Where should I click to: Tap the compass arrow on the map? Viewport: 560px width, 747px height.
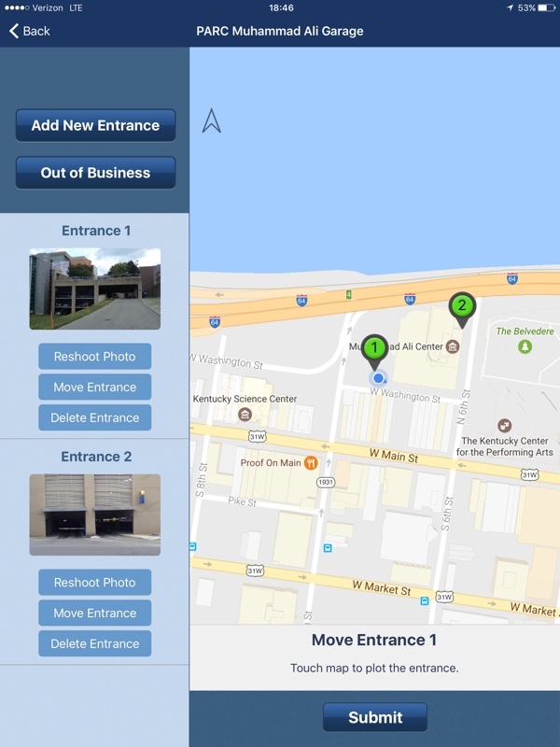tap(212, 120)
